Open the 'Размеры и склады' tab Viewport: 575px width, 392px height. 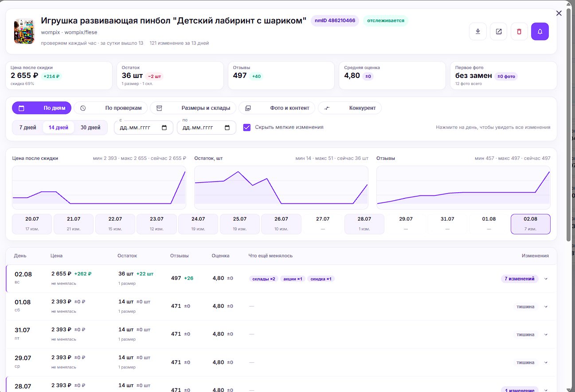tap(193, 108)
